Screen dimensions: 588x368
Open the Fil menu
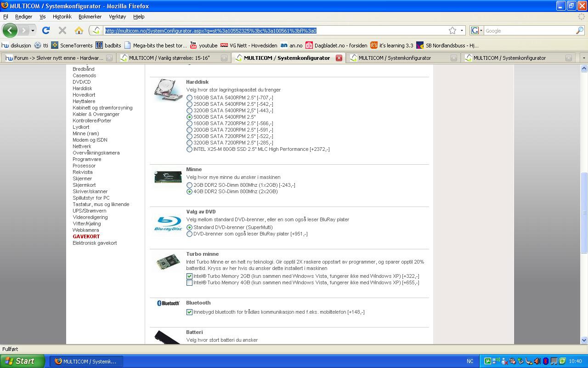tap(6, 17)
